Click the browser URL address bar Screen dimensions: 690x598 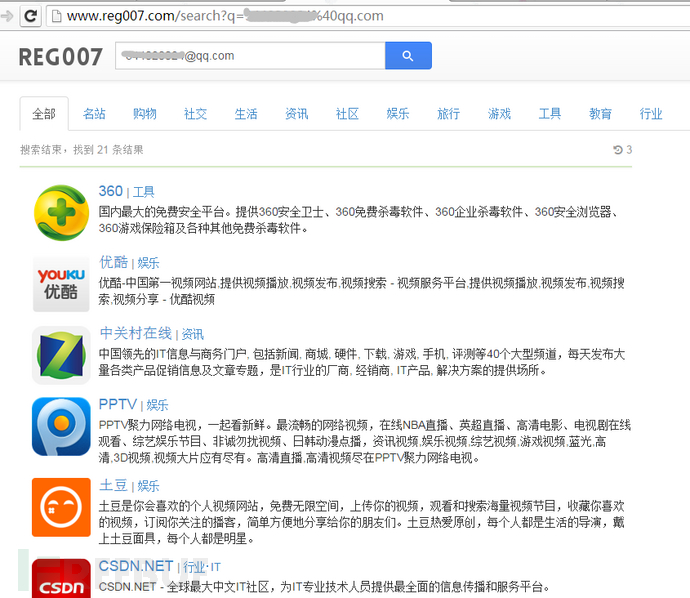tap(368, 16)
